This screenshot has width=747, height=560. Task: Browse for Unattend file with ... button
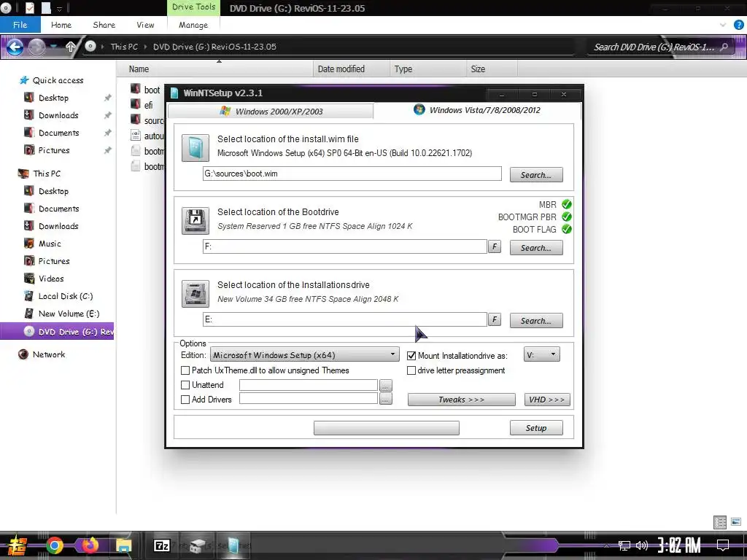pyautogui.click(x=385, y=385)
